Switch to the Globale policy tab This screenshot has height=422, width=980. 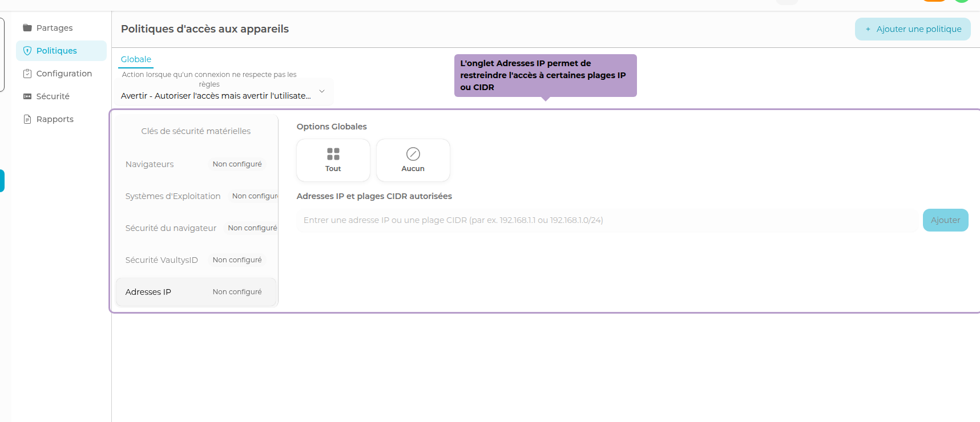136,59
